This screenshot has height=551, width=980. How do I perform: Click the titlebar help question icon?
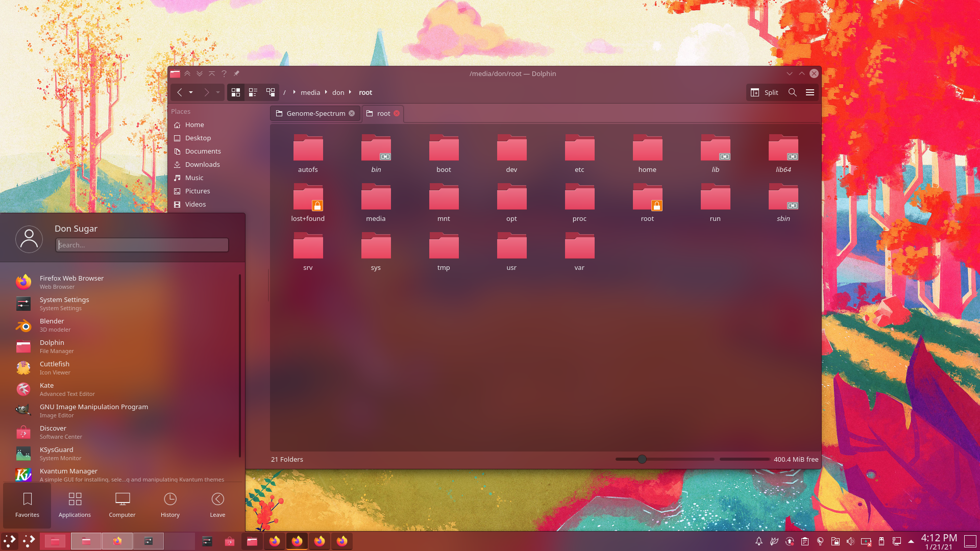point(224,73)
